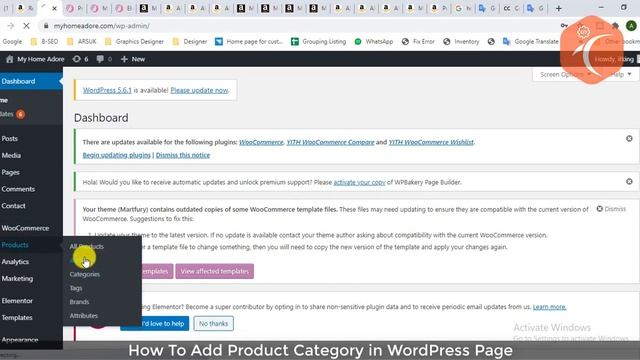Open the ARSUK bookmark folder
This screenshot has width=640, height=360.
click(82, 42)
